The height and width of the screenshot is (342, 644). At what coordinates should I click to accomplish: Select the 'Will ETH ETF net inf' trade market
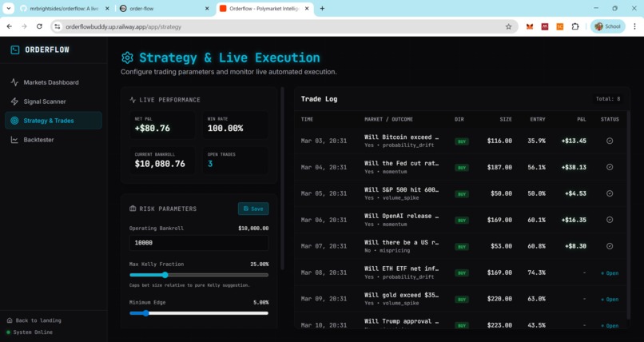[401, 268]
